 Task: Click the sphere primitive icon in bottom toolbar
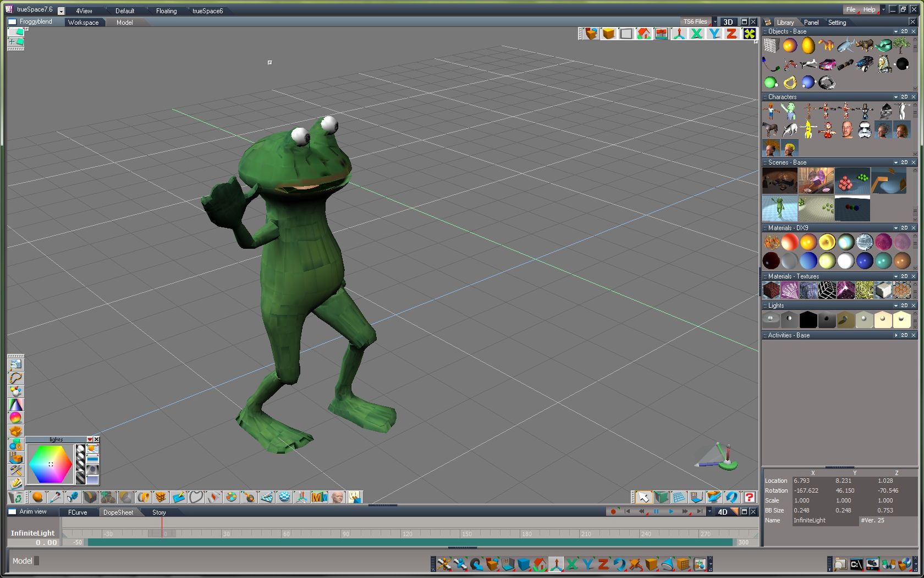pyautogui.click(x=37, y=497)
